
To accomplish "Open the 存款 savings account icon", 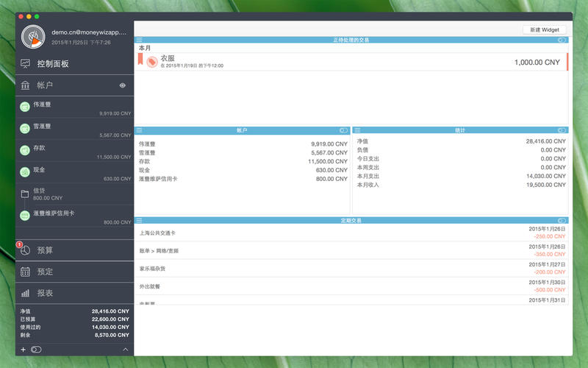I will tap(25, 149).
